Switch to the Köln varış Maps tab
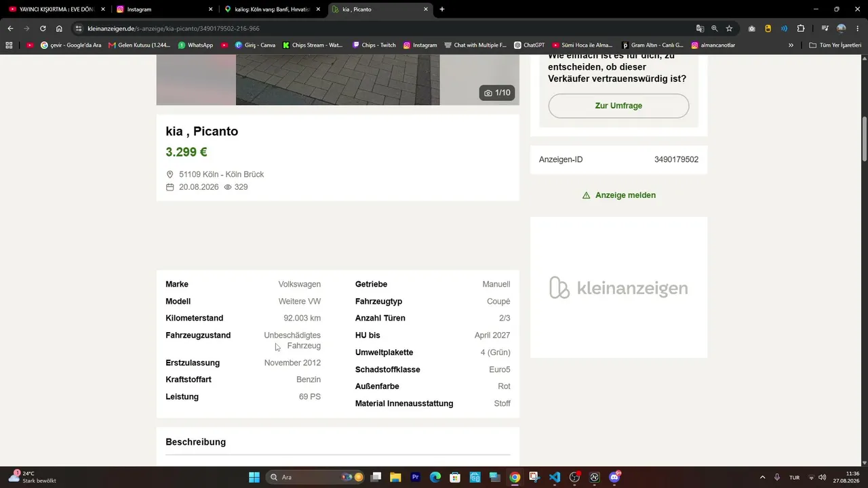Viewport: 868px width, 488px height. 273,9
